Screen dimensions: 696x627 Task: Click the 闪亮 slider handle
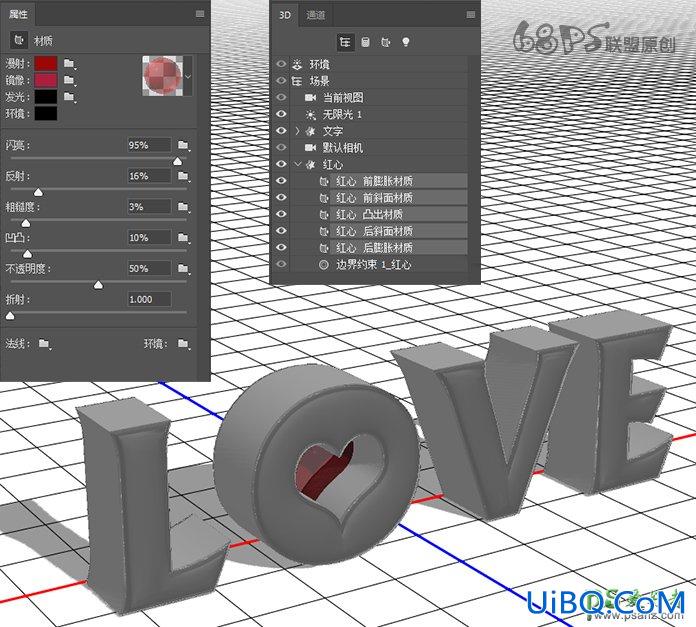(x=178, y=161)
